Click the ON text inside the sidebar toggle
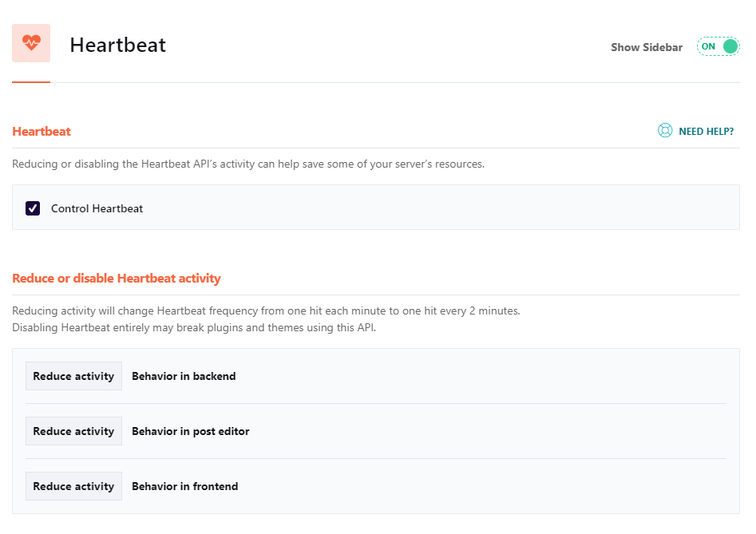Screen dimensions: 756x534 point(709,46)
